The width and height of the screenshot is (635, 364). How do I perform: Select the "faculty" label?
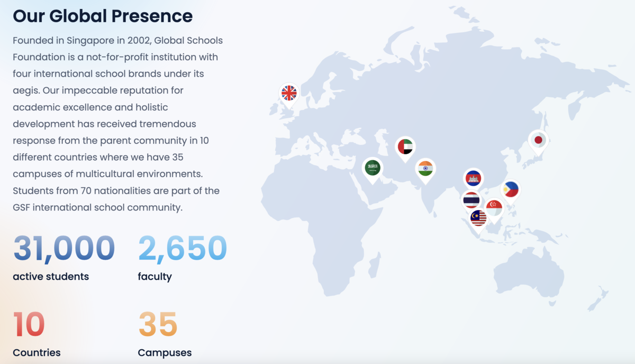pos(155,276)
